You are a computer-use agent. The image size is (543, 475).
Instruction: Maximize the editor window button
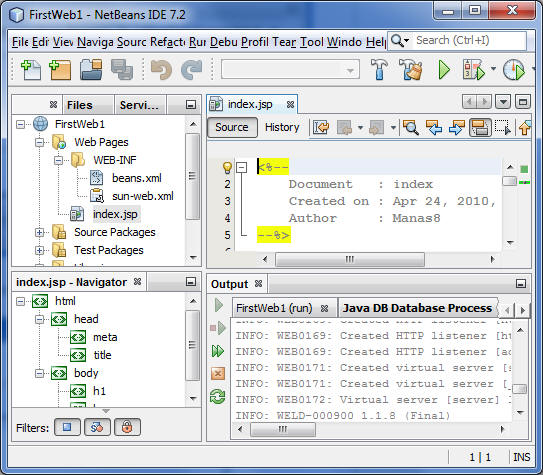(x=523, y=102)
